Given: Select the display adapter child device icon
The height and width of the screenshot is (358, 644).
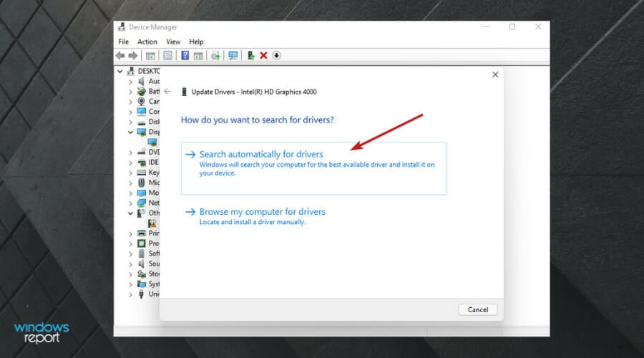Looking at the screenshot, I should [152, 142].
